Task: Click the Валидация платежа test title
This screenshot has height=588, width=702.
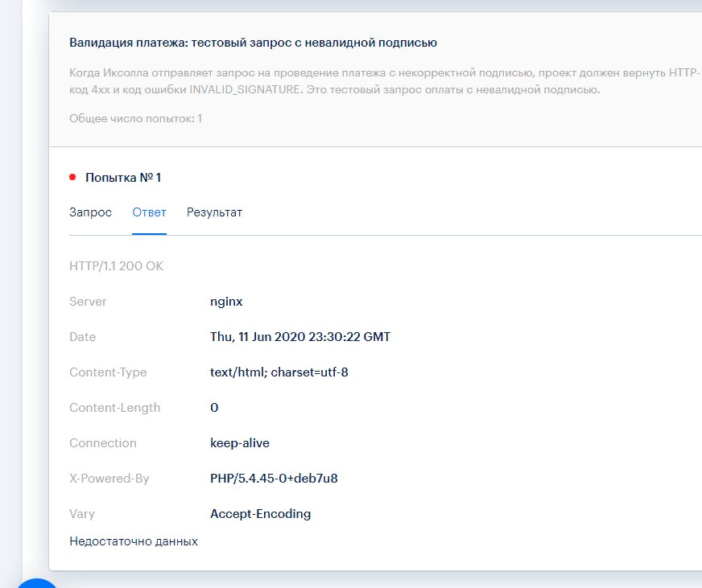Action: [253, 43]
